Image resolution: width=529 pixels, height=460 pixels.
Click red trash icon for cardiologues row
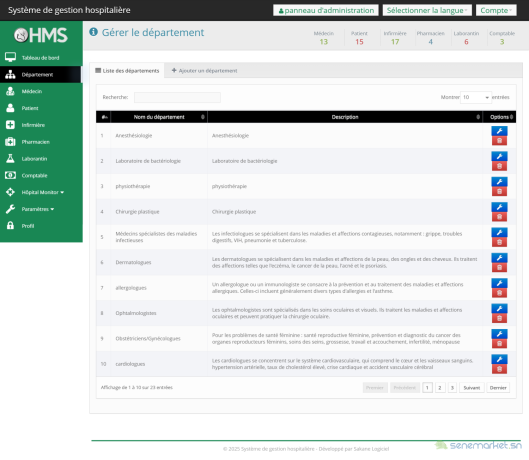(499, 369)
